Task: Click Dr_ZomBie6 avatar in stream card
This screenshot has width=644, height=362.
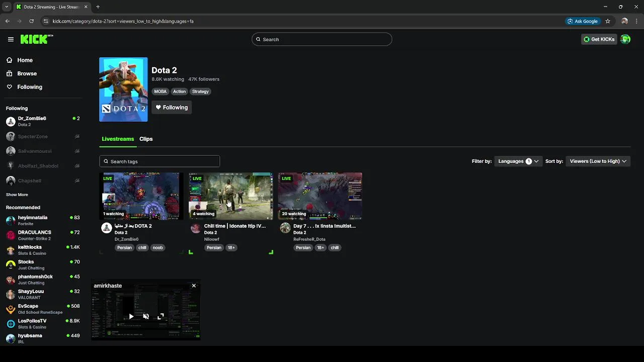Action: point(107,228)
